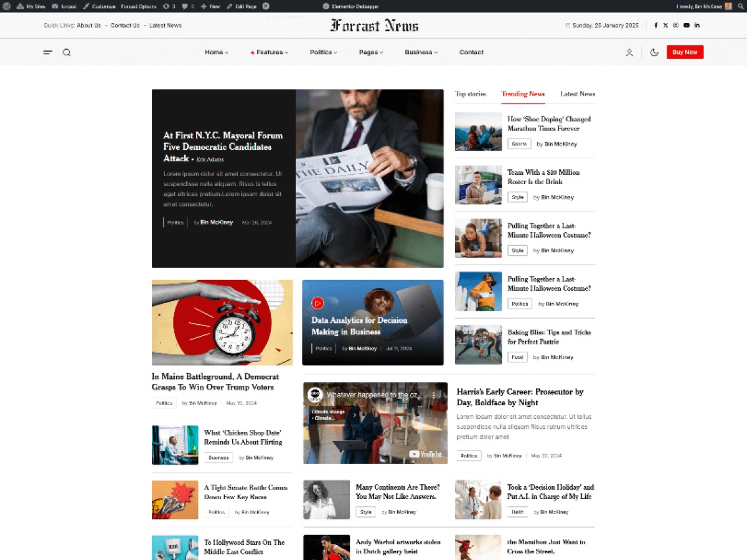Open A Tight Senate Battle article
Screen dimensions: 747x560
pos(245,492)
